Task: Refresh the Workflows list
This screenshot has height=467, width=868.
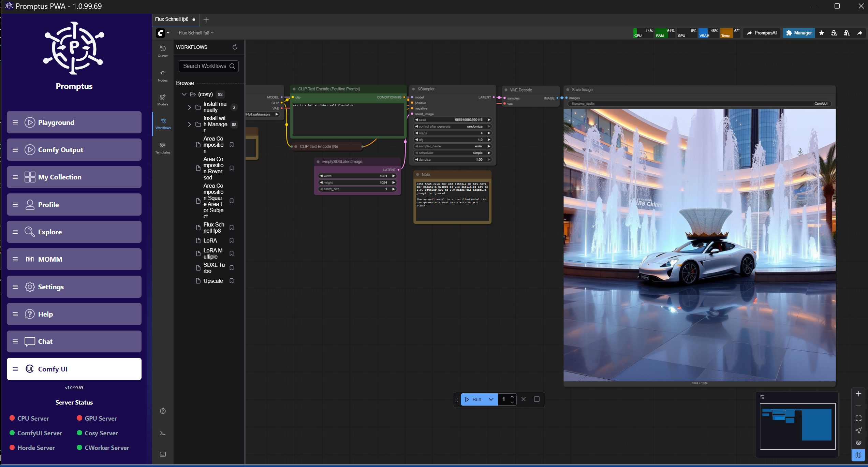Action: [235, 47]
